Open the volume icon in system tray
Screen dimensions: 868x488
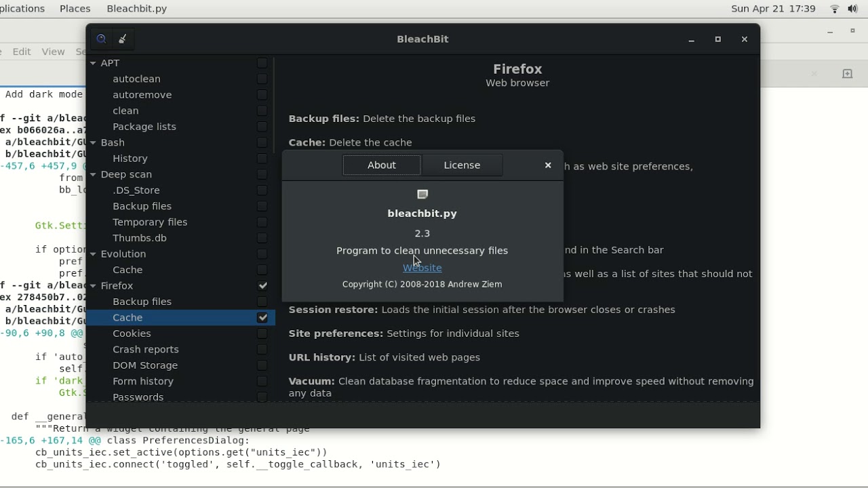pyautogui.click(x=852, y=9)
